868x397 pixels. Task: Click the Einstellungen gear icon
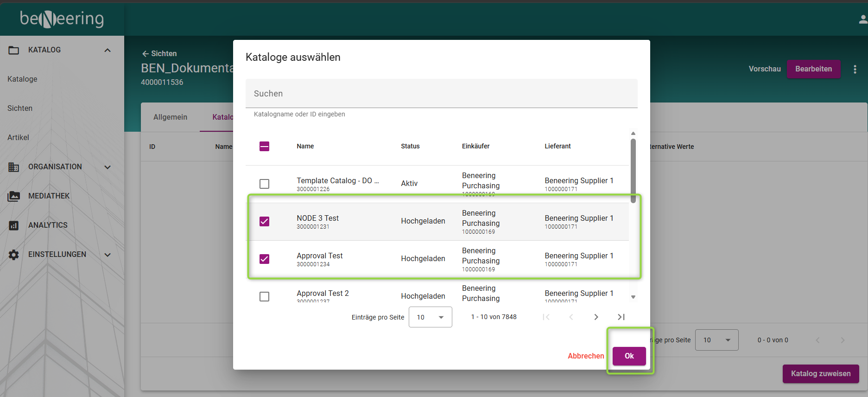point(14,255)
